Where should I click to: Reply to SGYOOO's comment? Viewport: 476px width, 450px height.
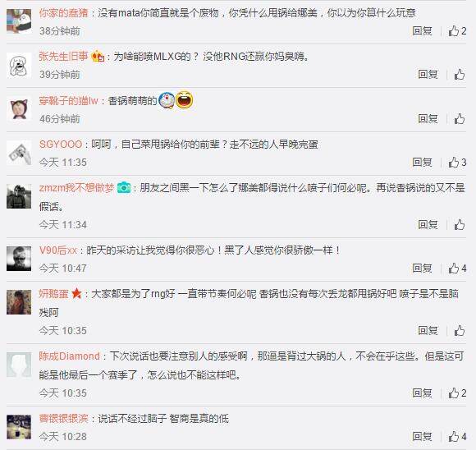click(423, 163)
